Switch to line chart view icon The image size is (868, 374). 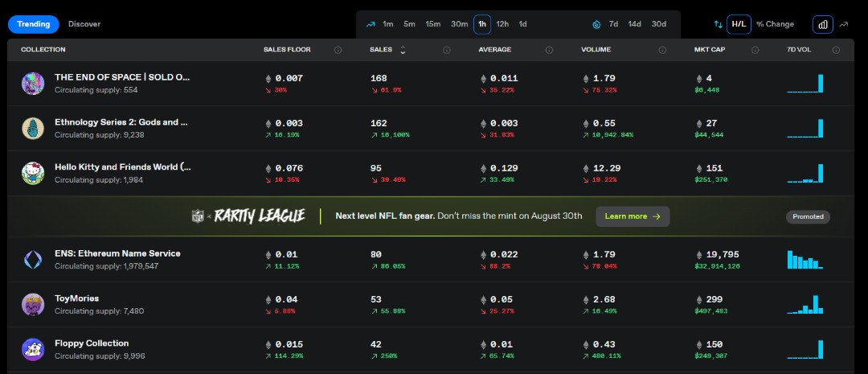tap(844, 24)
